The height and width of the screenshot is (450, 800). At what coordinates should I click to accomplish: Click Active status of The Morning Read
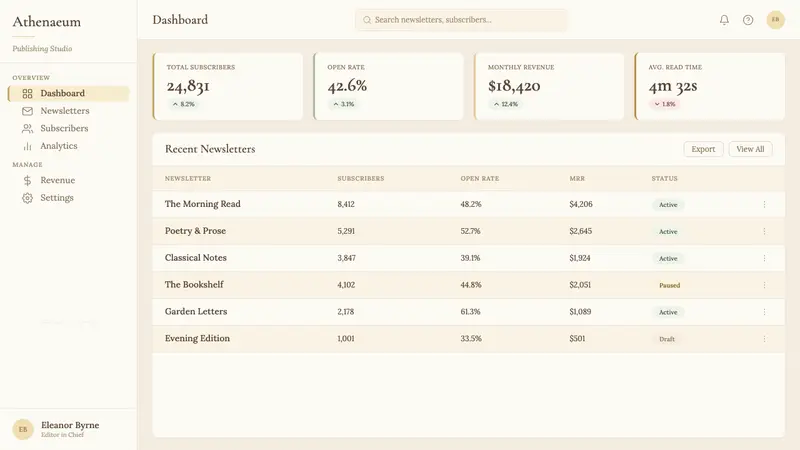[668, 205]
